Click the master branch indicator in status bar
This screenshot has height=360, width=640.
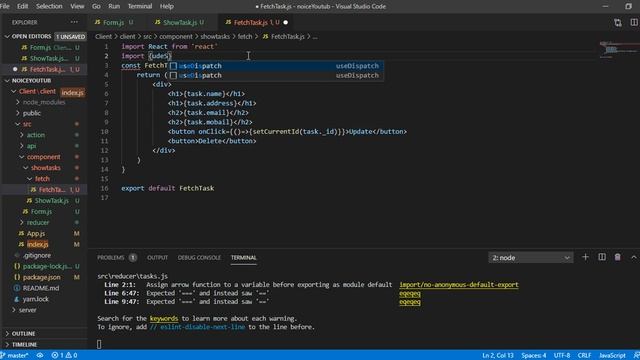[x=15, y=355]
